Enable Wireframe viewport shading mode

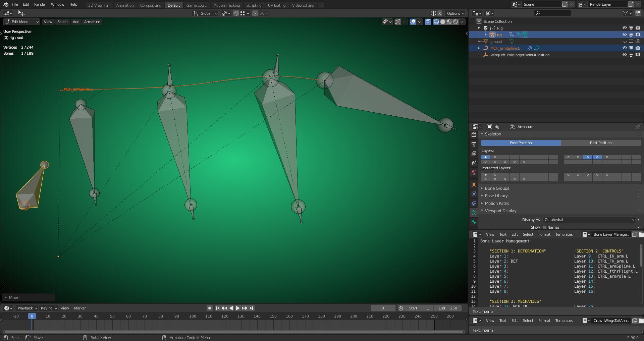click(x=436, y=22)
